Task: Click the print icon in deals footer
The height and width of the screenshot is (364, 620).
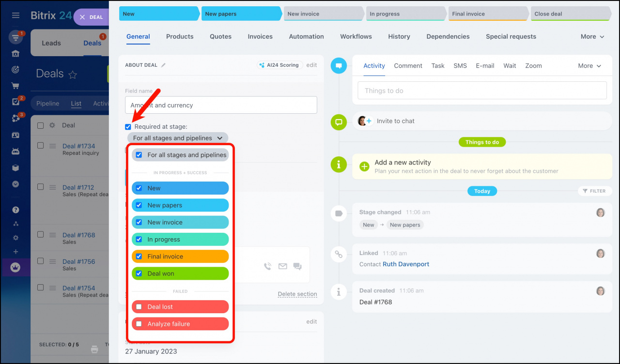Action: click(95, 349)
